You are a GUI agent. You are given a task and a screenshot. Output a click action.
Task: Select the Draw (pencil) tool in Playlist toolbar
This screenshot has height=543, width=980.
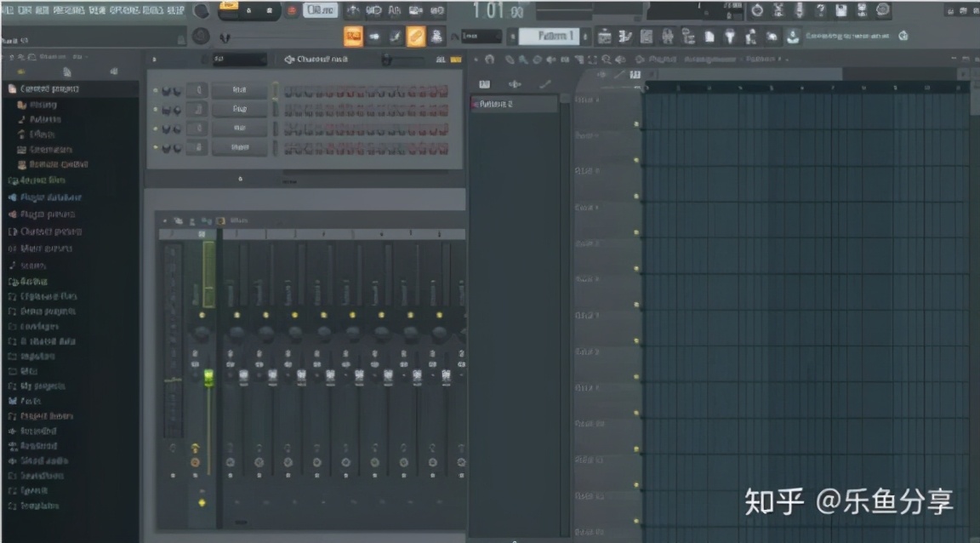point(509,59)
